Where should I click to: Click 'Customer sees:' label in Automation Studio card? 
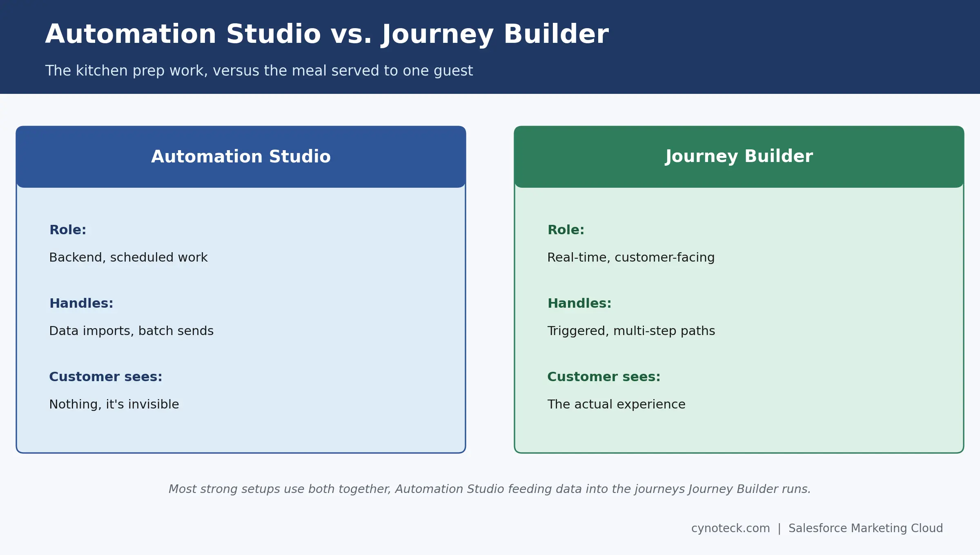coord(106,377)
